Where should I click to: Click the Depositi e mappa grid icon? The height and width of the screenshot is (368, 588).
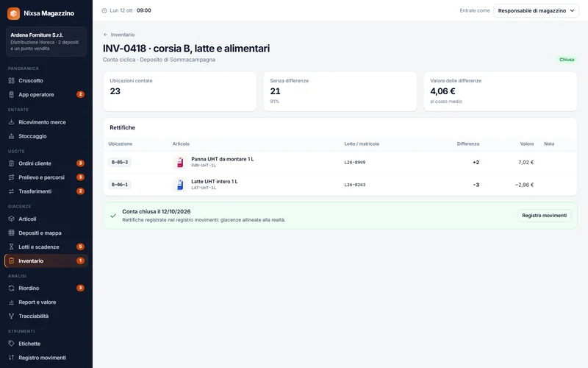(11, 233)
